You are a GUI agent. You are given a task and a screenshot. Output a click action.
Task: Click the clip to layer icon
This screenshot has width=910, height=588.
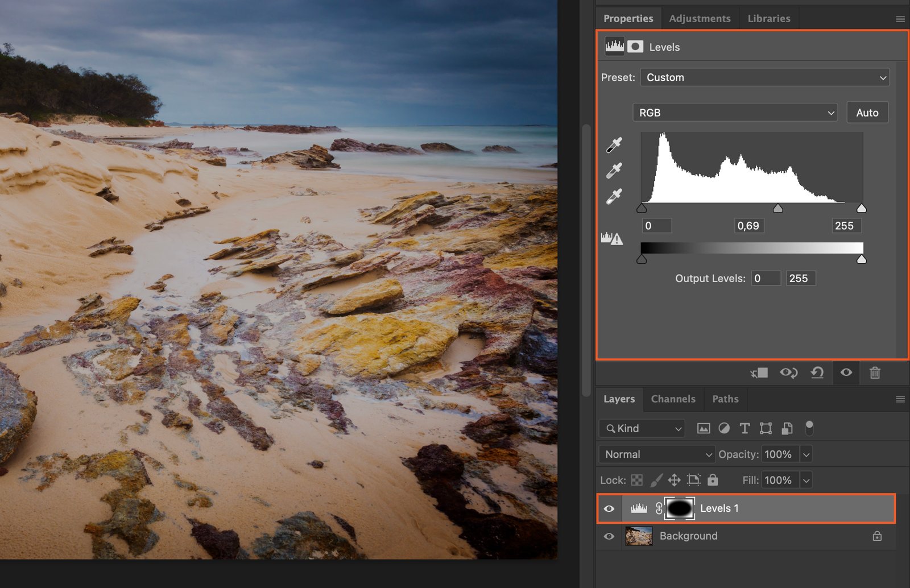click(759, 373)
